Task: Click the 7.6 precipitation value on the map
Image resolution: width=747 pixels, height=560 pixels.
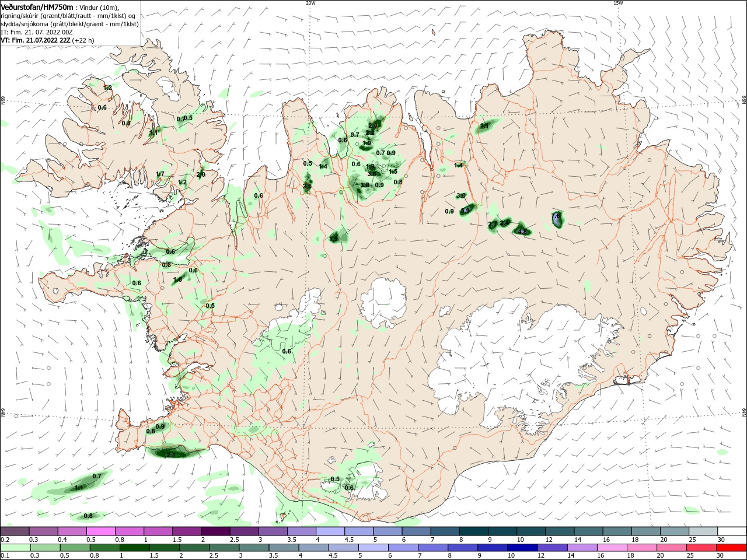Action: pos(556,216)
